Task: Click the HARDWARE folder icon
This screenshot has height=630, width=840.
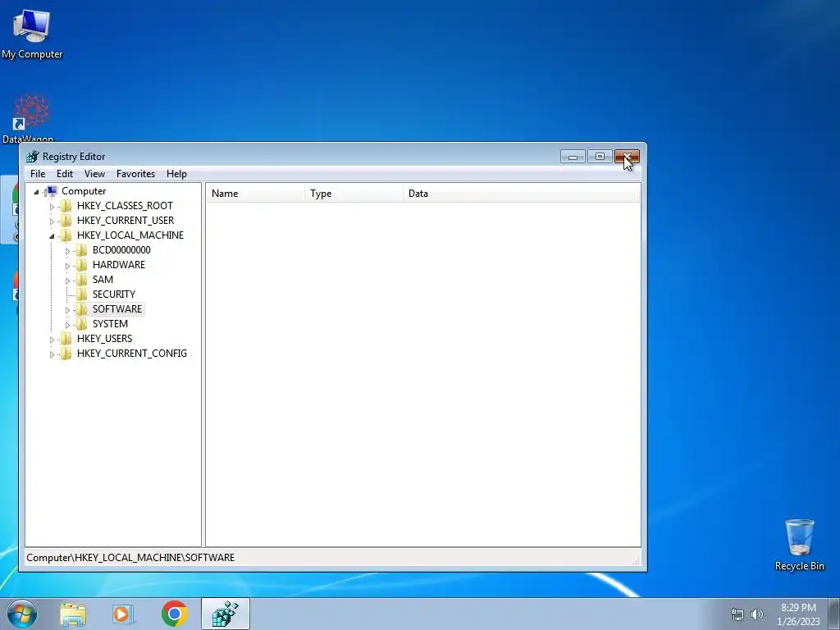Action: pyautogui.click(x=81, y=265)
